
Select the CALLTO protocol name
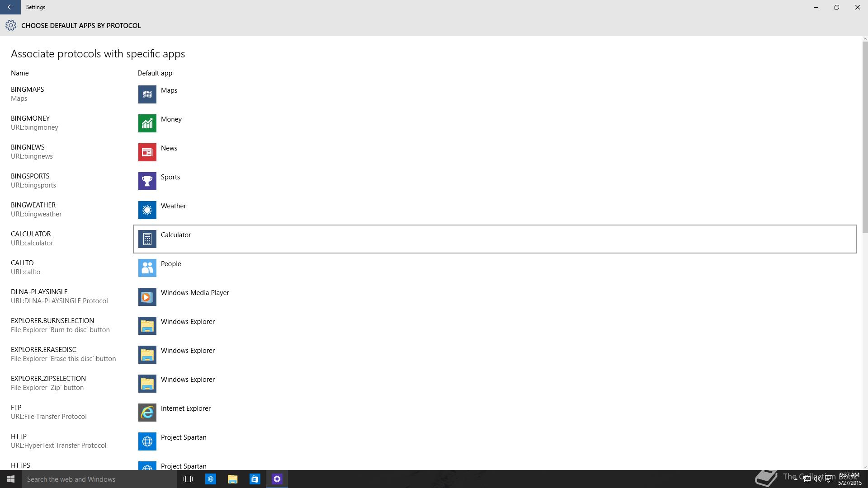22,263
